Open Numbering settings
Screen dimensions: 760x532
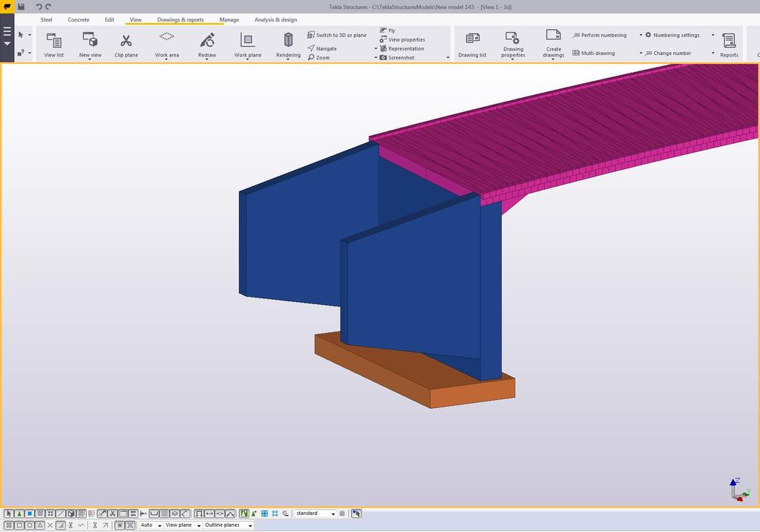[x=672, y=35]
